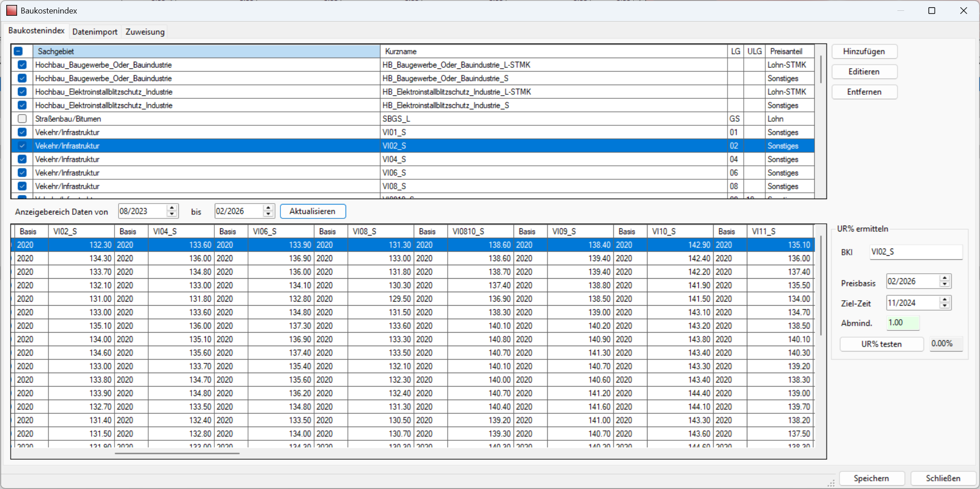Check the Straßenbau/Bitumen row checkbox

coord(22,119)
